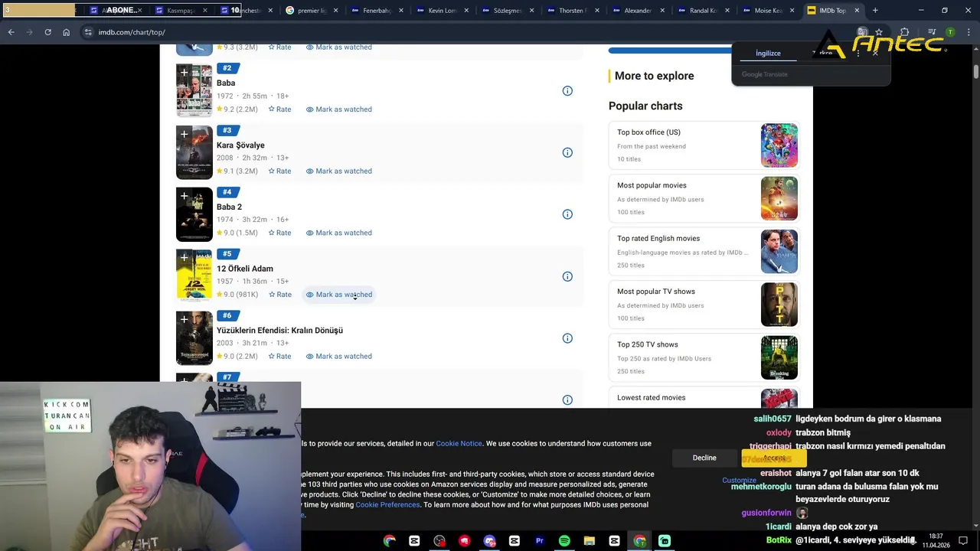Open Lowest rated movies chart
The image size is (980, 551).
tap(704, 398)
